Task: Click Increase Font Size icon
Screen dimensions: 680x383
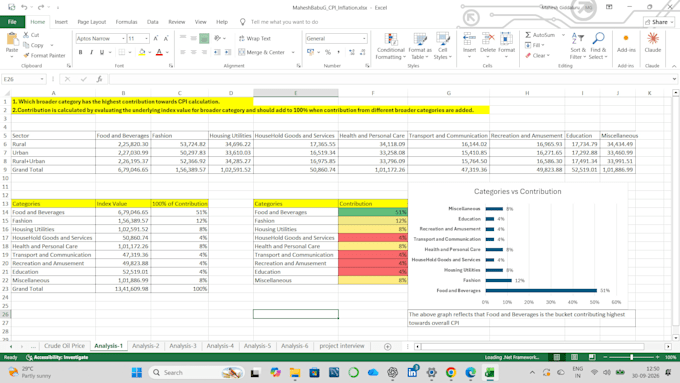Action: point(156,39)
